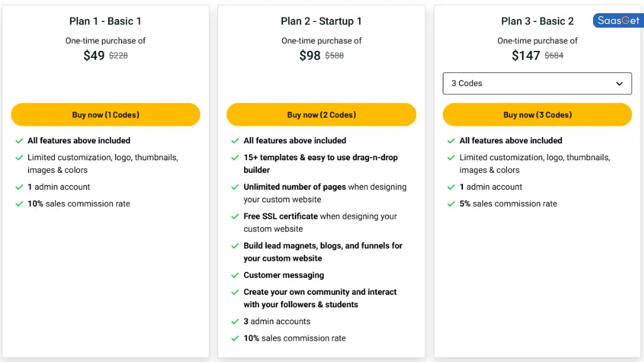
Task: Select Plan 1 - Basic 1 heading
Action: pyautogui.click(x=105, y=21)
